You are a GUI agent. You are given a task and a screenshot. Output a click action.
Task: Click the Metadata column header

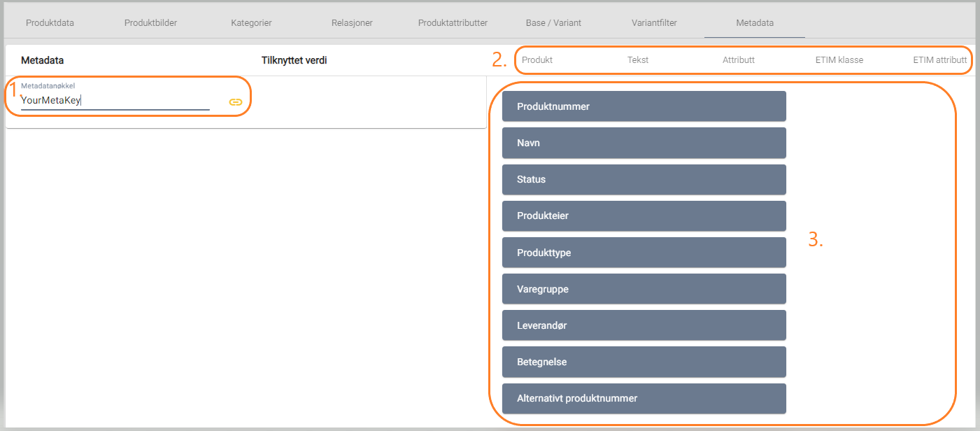pyautogui.click(x=42, y=60)
